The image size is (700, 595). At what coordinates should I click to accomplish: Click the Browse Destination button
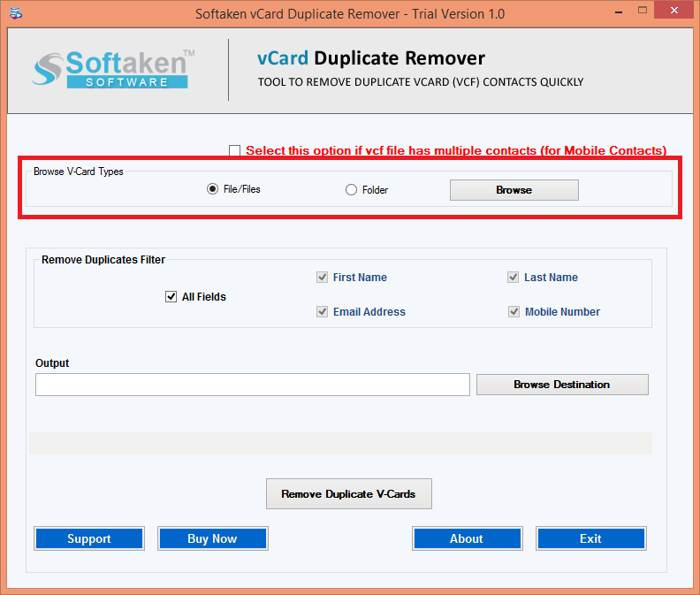click(x=562, y=385)
